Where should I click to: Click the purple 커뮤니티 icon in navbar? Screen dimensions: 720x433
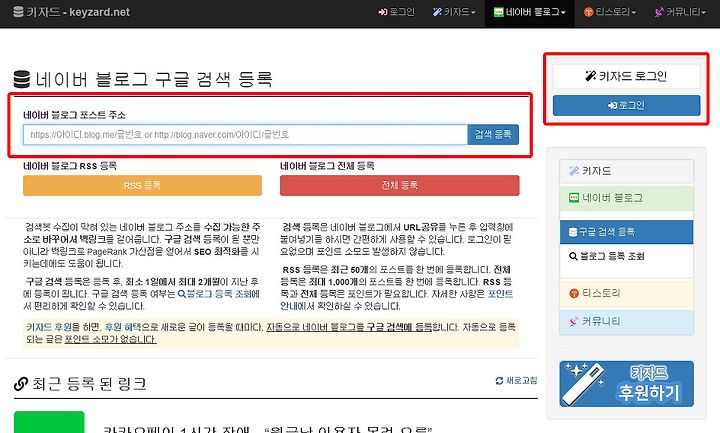coord(659,12)
